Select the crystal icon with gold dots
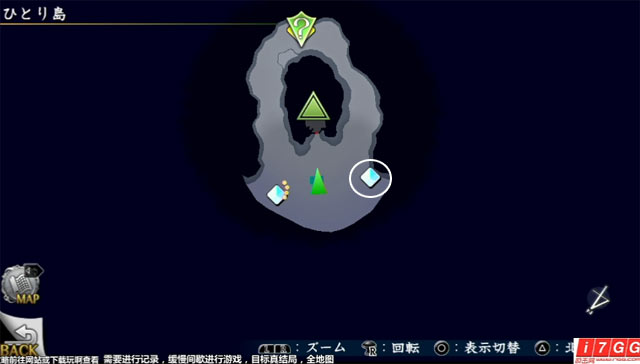 pyautogui.click(x=278, y=193)
